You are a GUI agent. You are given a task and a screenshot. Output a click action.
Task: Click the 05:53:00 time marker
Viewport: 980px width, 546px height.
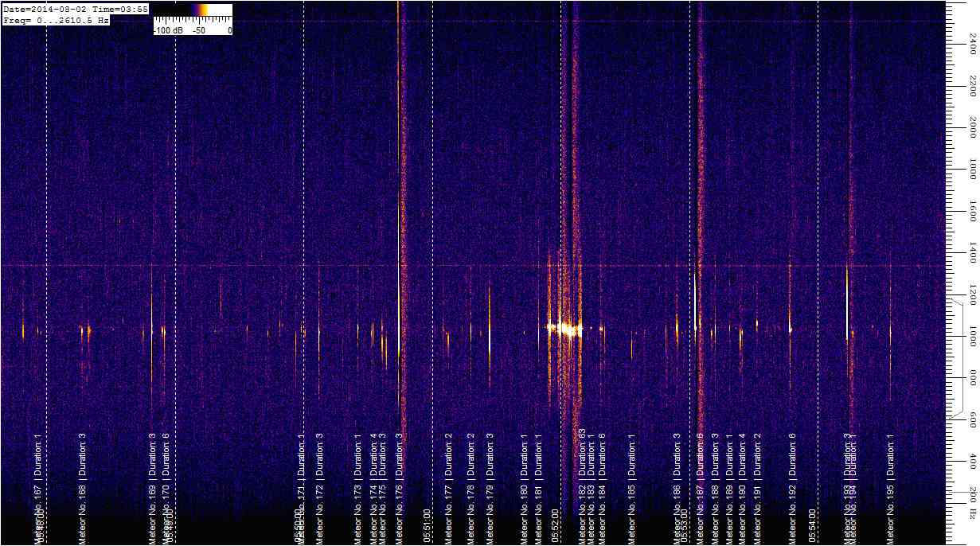coord(685,525)
